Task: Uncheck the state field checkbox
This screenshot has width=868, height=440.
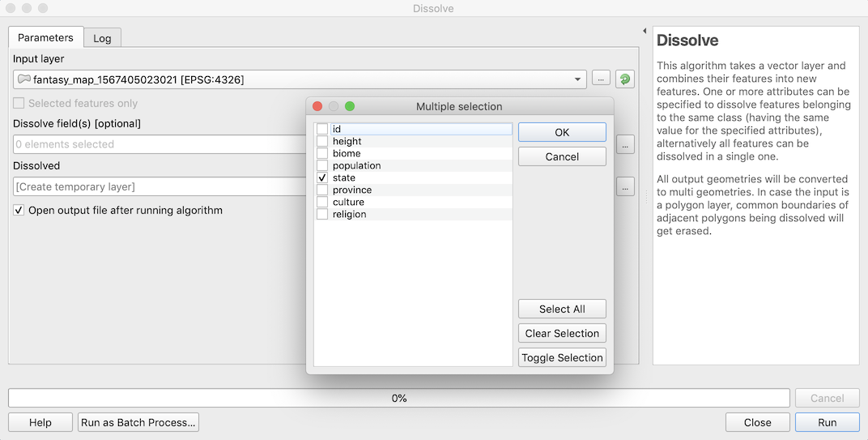Action: pyautogui.click(x=322, y=177)
